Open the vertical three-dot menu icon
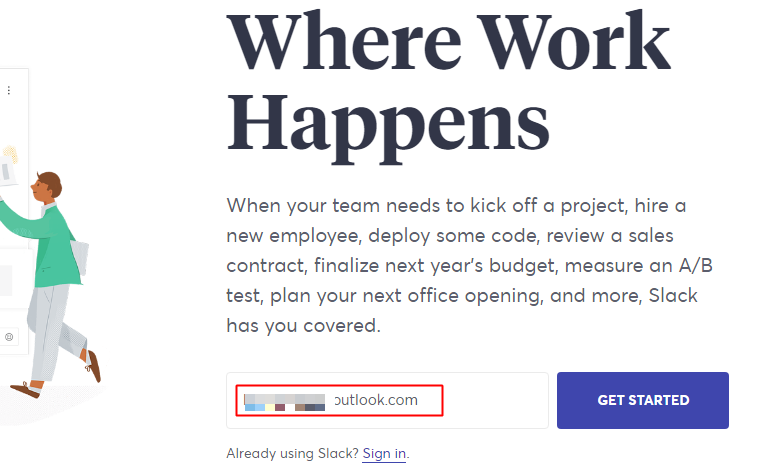The width and height of the screenshot is (770, 464). pos(9,90)
